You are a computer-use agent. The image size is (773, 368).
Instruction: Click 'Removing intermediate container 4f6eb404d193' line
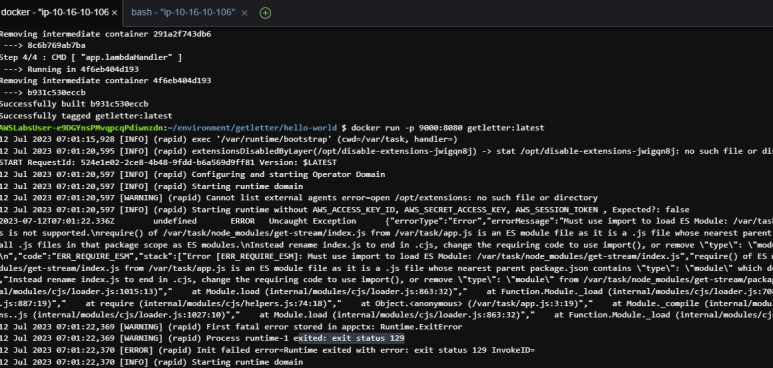pyautogui.click(x=105, y=80)
